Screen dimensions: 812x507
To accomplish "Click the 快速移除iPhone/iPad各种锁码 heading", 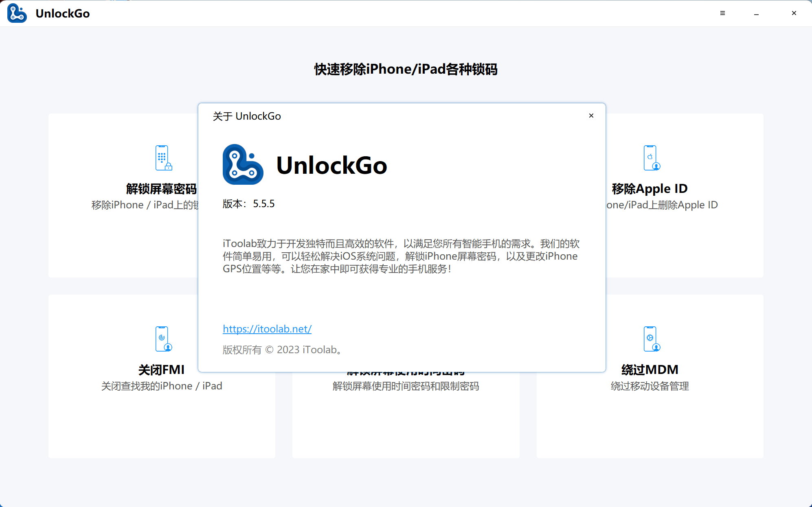I will tap(406, 69).
